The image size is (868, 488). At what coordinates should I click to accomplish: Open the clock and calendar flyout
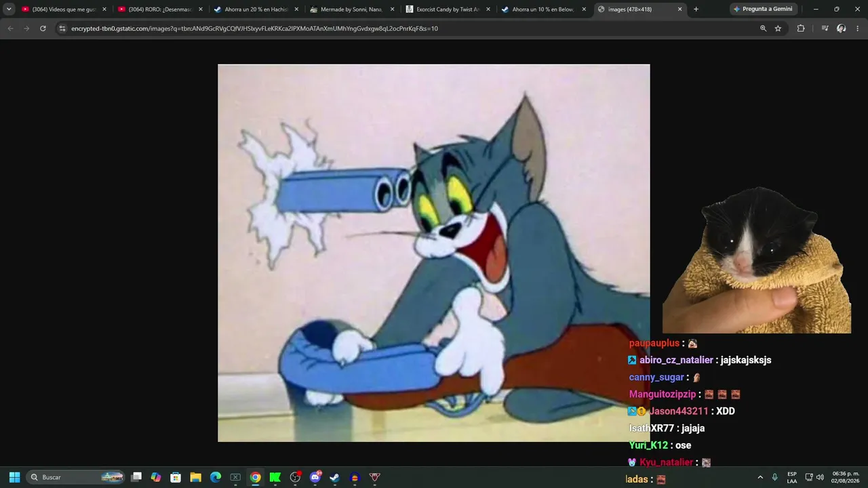(x=845, y=477)
